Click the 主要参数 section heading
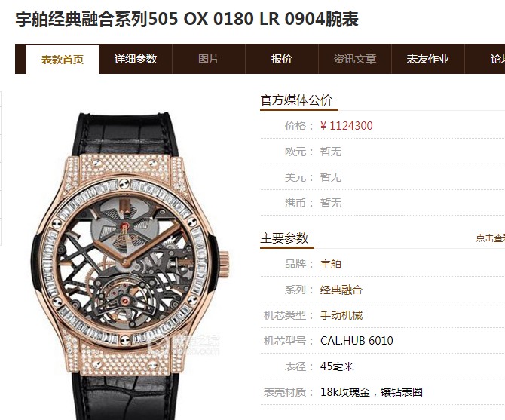Viewport: 505px width, 420px height. pyautogui.click(x=284, y=238)
